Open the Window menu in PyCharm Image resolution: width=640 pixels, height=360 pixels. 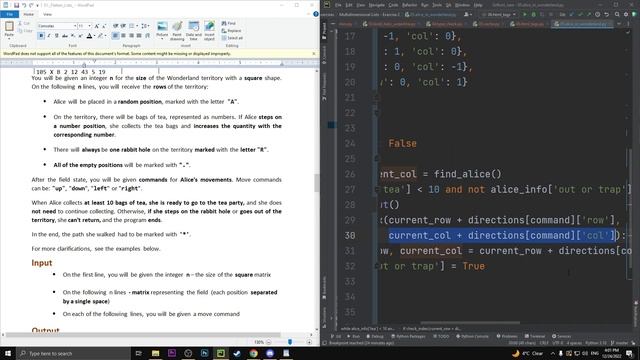tap(462, 5)
